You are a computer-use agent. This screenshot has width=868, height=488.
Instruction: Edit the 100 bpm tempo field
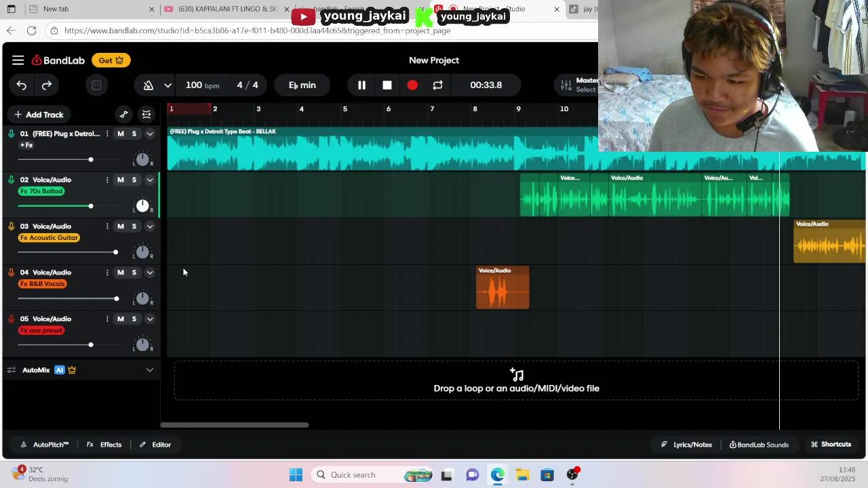tap(202, 85)
